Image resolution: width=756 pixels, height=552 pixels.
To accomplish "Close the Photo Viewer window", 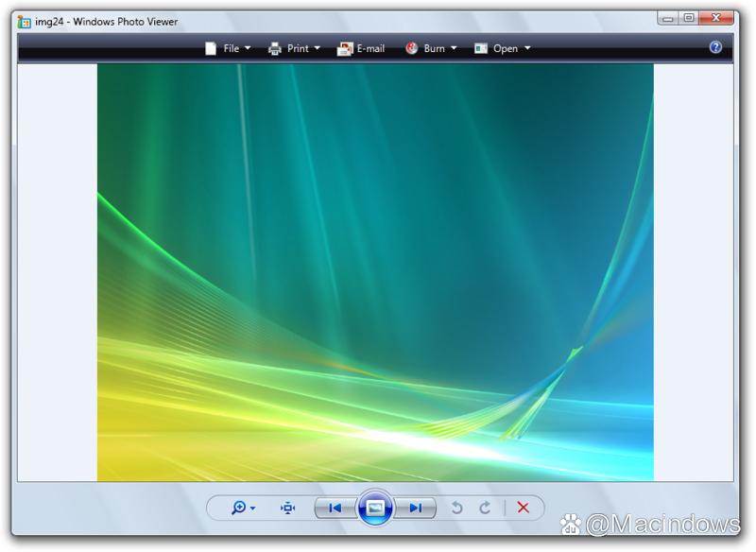I will pos(716,18).
